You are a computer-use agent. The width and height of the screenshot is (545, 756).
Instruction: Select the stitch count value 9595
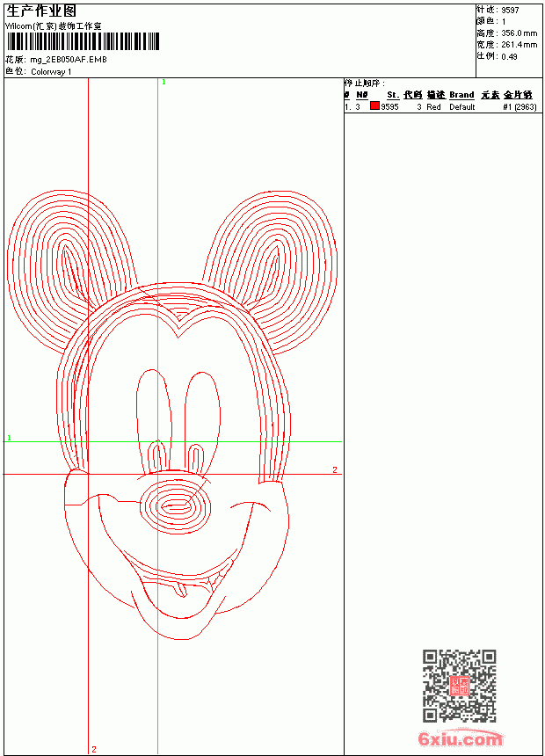click(389, 107)
